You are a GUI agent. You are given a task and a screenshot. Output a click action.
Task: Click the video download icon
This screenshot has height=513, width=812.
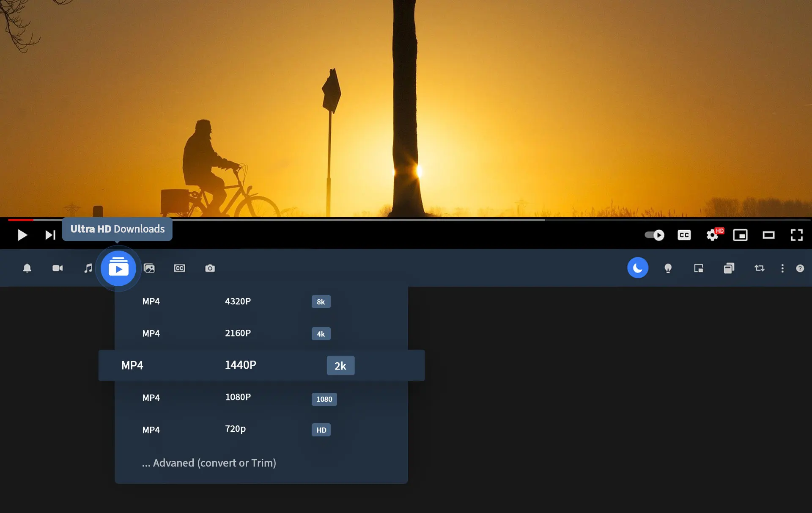pyautogui.click(x=118, y=268)
